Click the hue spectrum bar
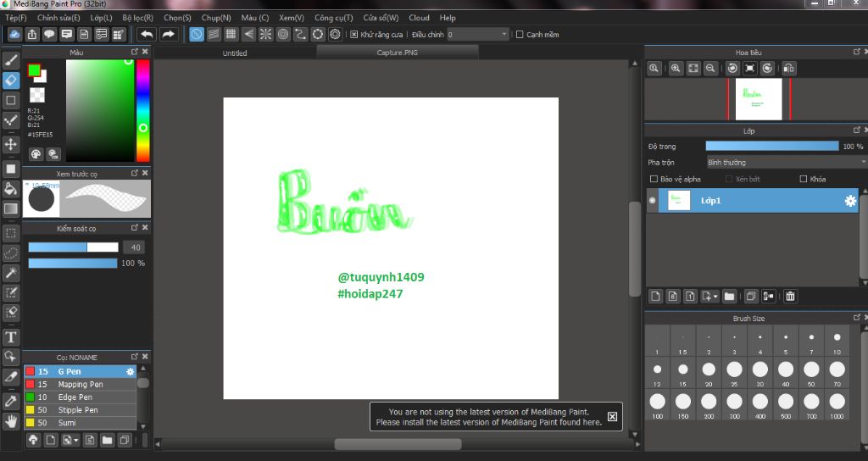Screen dimensions: 868x461 click(x=142, y=110)
